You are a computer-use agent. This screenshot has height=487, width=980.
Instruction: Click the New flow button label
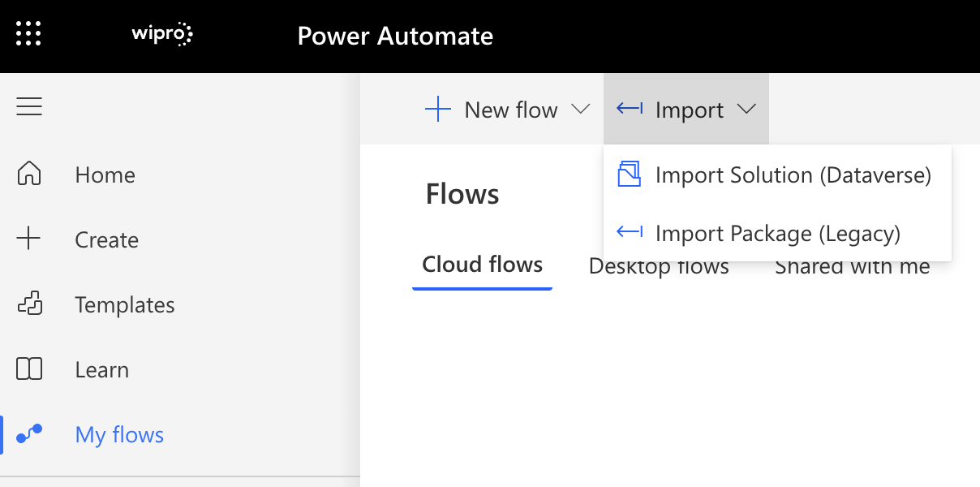(511, 110)
